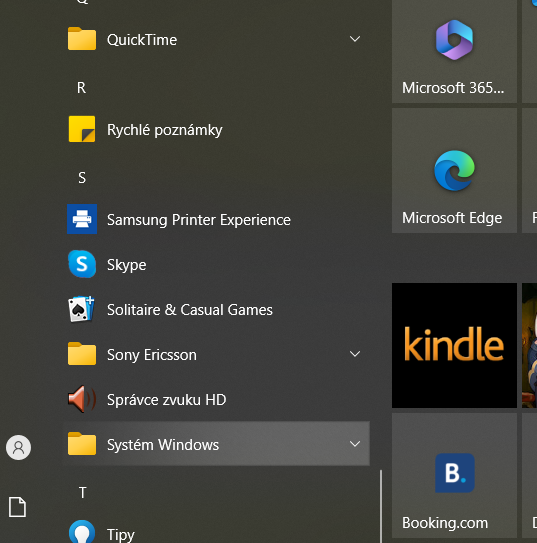Click the Systém Windows folder icon
Viewport: 537px width, 543px height.
(x=82, y=444)
